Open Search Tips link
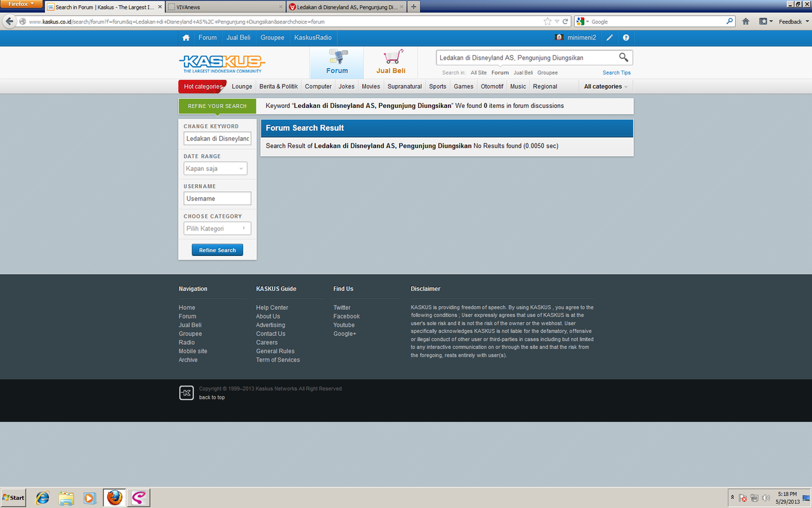This screenshot has height=508, width=812. 617,73
